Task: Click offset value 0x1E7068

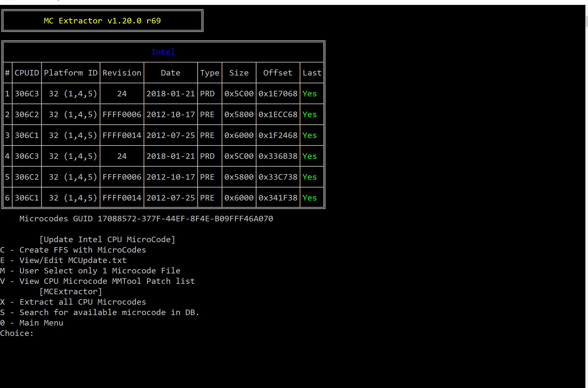Action: point(278,94)
